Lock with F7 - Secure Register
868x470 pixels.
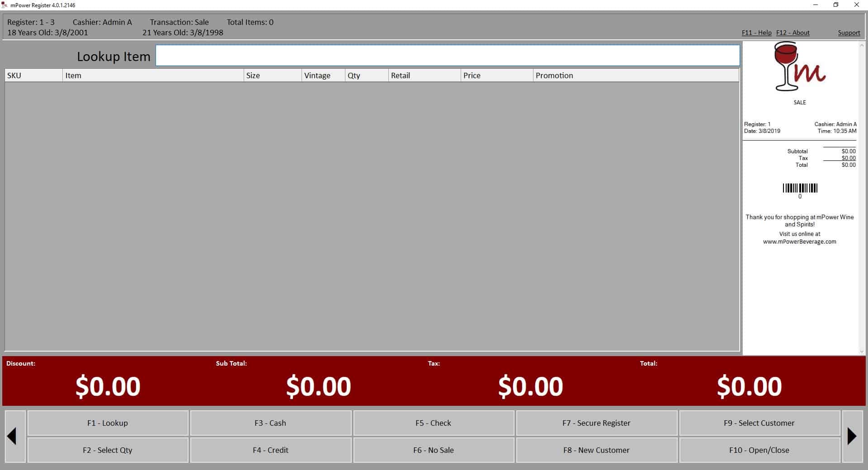coord(596,423)
